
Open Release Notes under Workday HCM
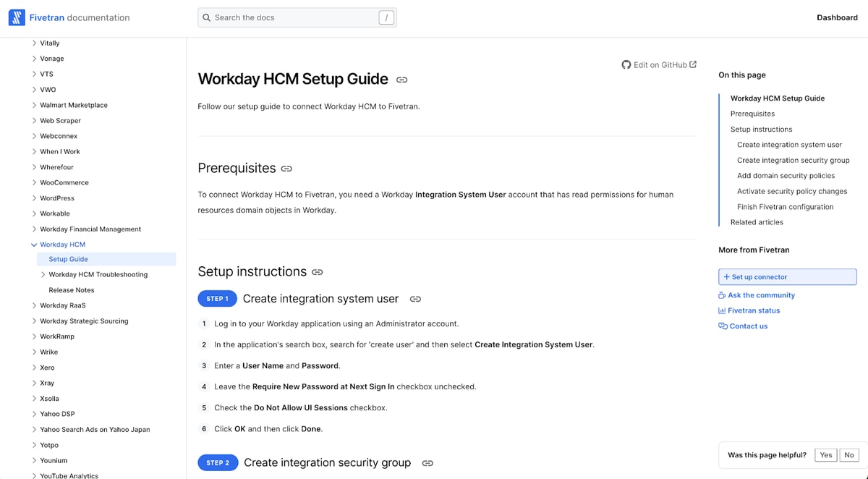coord(72,290)
